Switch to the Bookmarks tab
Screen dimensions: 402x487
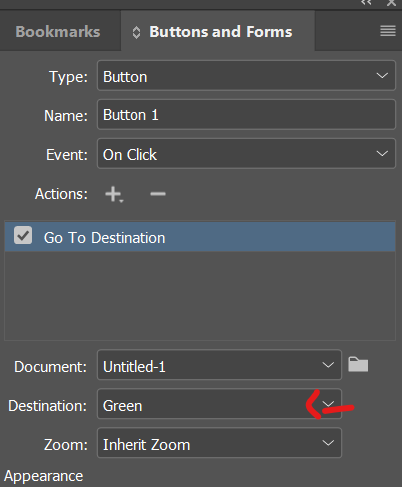click(x=58, y=32)
